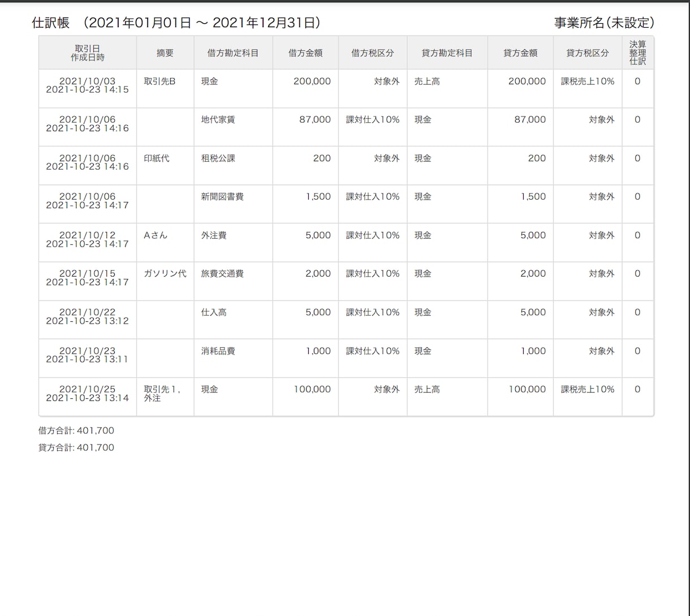Click the 旅費交通費 debit account cell

233,281
